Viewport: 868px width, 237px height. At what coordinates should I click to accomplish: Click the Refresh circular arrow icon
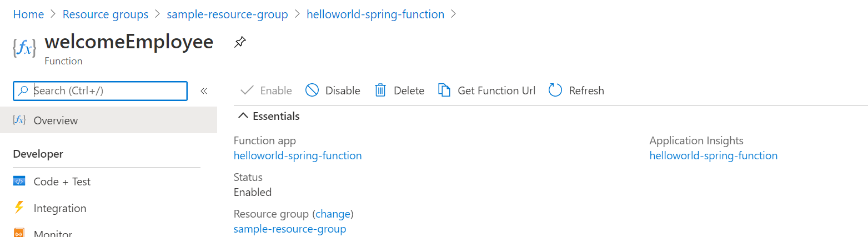tap(555, 90)
